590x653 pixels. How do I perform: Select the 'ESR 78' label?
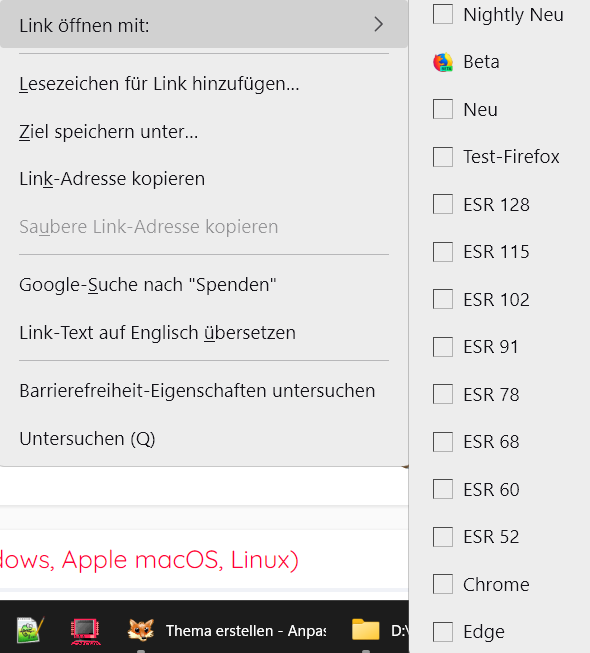click(491, 394)
